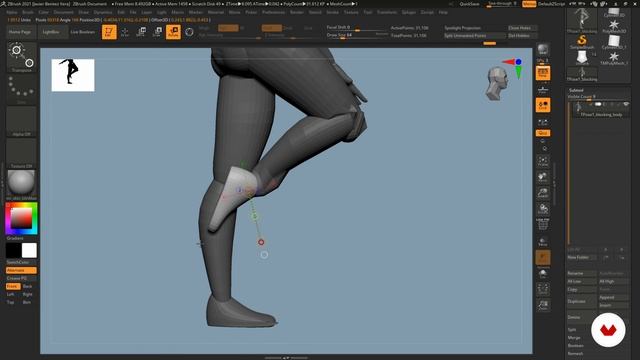This screenshot has height=360, width=640.
Task: Expand the Remesh section
Action: pos(576,353)
